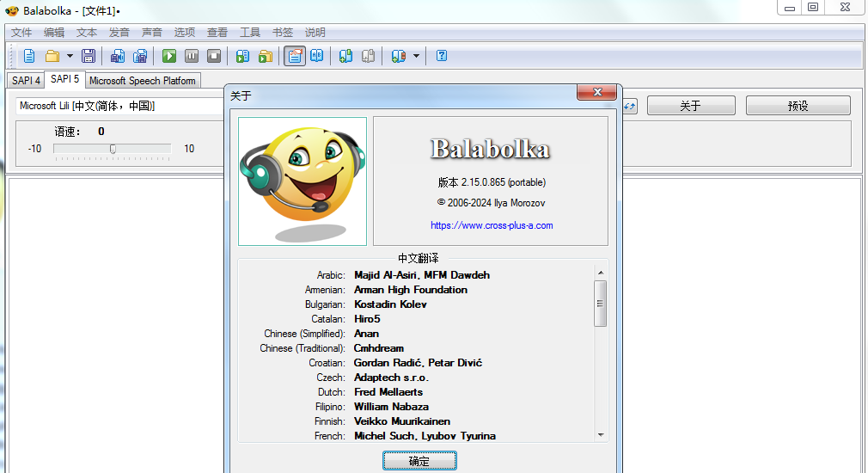Switch to the SAPI 4 tab
This screenshot has width=868, height=473.
click(26, 80)
